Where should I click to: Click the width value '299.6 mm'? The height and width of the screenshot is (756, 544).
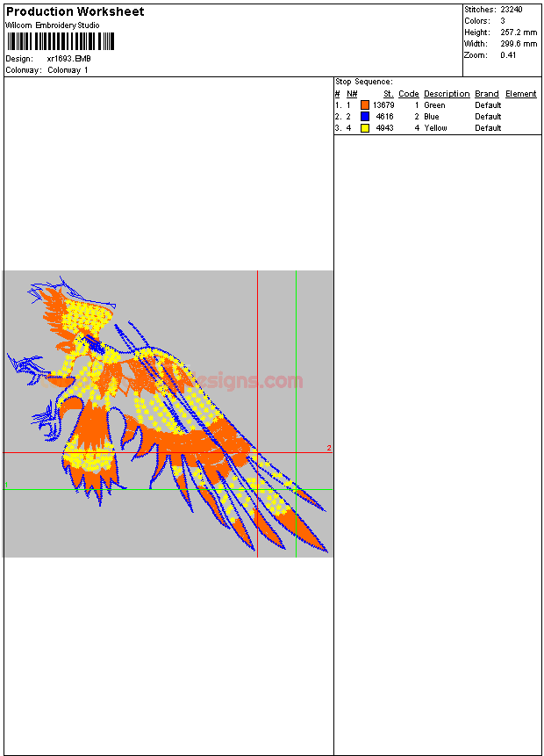(519, 43)
